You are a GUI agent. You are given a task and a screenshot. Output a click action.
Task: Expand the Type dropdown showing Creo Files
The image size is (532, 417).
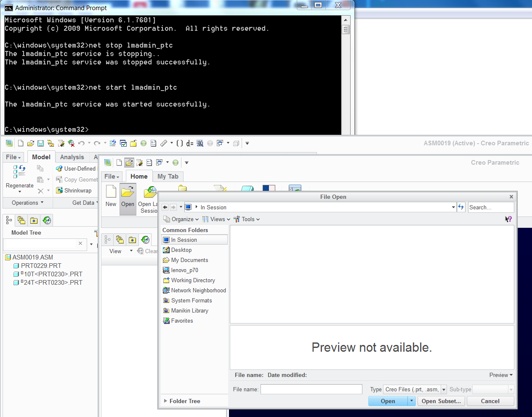[444, 389]
